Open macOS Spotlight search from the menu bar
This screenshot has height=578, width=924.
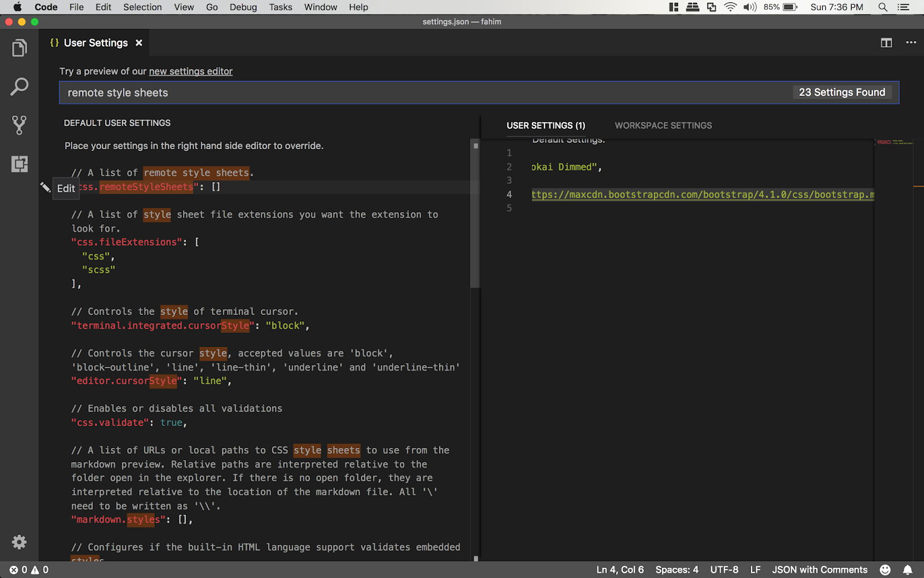click(882, 7)
